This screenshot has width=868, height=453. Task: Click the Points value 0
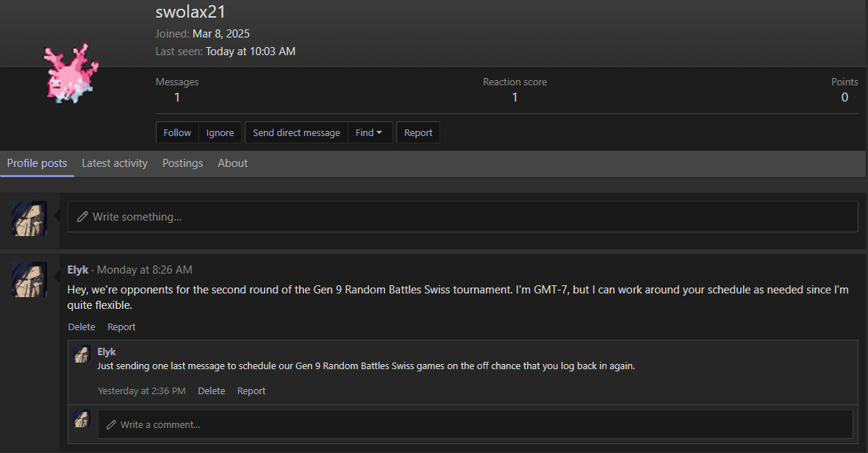point(844,98)
